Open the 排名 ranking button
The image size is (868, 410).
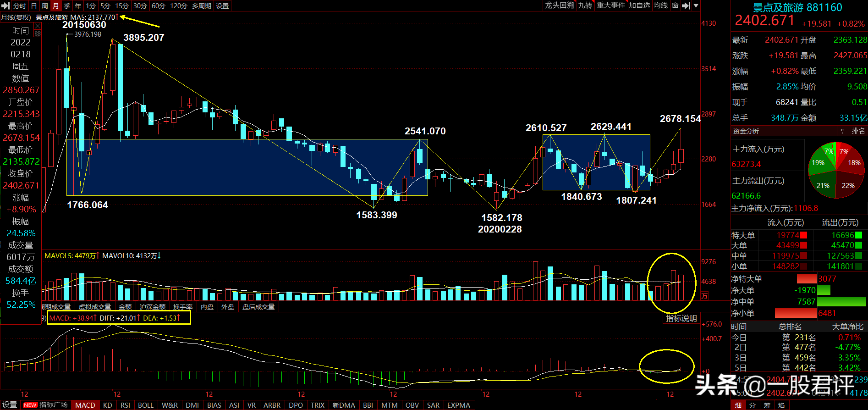(858, 131)
